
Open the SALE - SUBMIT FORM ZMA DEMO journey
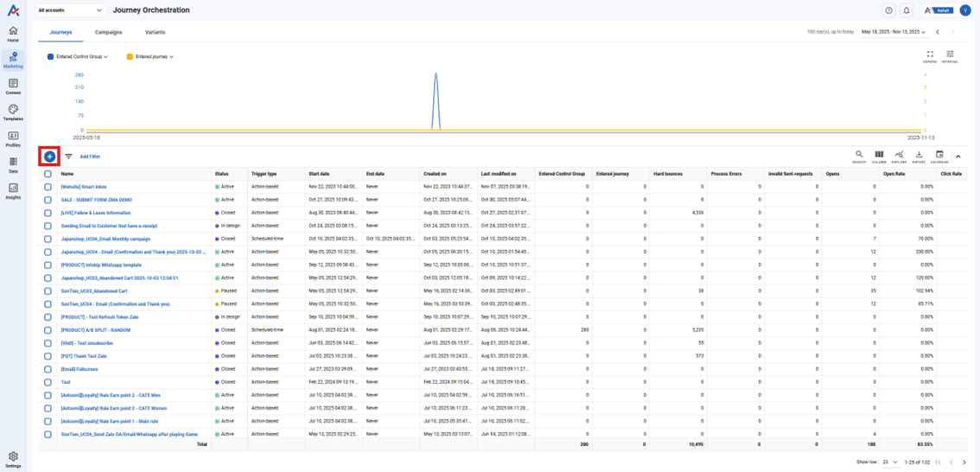coord(96,200)
